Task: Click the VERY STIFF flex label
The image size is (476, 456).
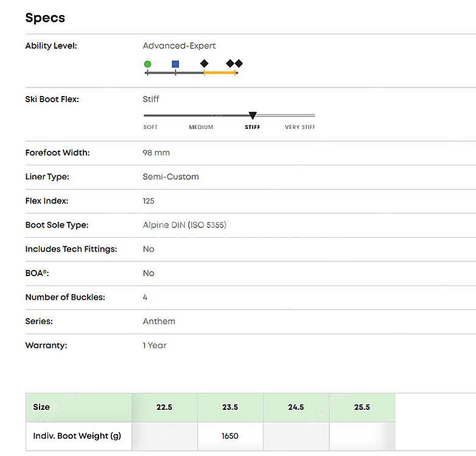Action: pyautogui.click(x=300, y=127)
